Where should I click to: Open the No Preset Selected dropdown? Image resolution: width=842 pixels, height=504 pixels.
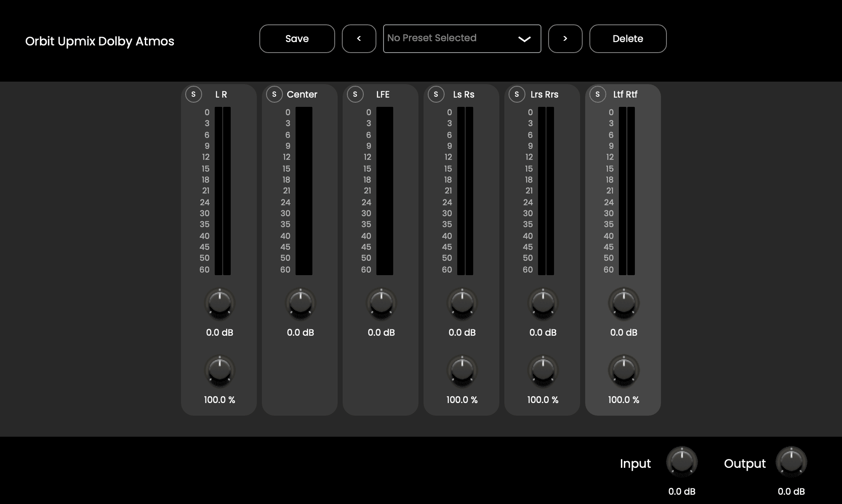(x=462, y=39)
